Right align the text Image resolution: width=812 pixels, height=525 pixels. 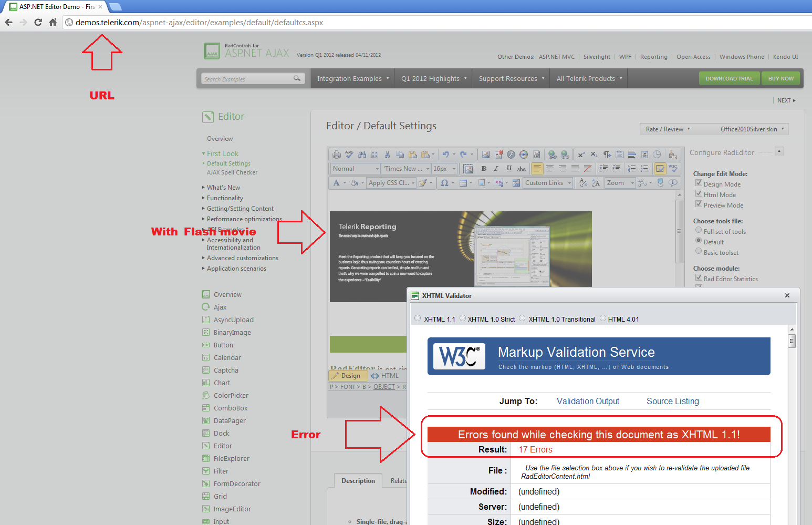(563, 169)
